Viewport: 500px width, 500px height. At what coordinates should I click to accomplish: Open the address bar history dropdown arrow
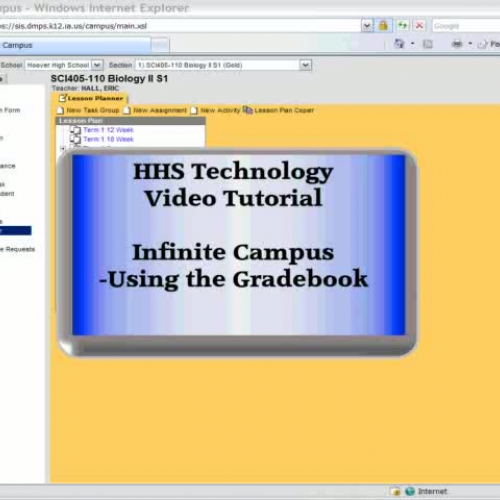pos(367,25)
